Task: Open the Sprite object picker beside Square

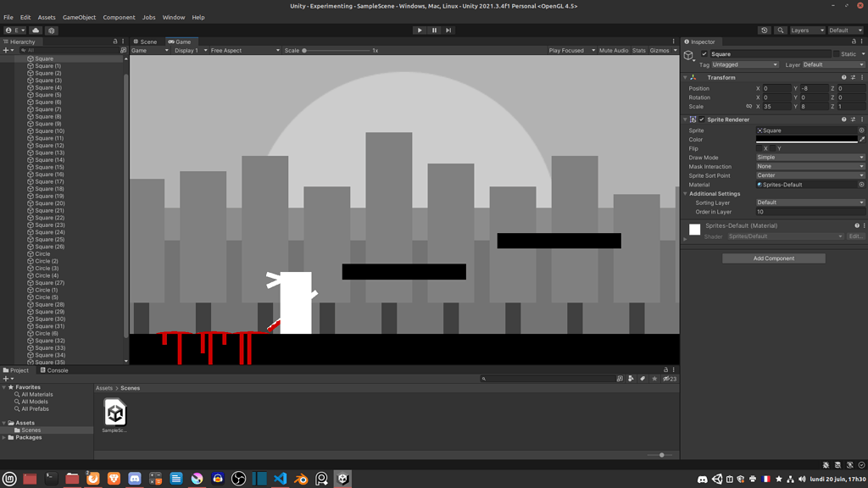Action: pos(861,130)
